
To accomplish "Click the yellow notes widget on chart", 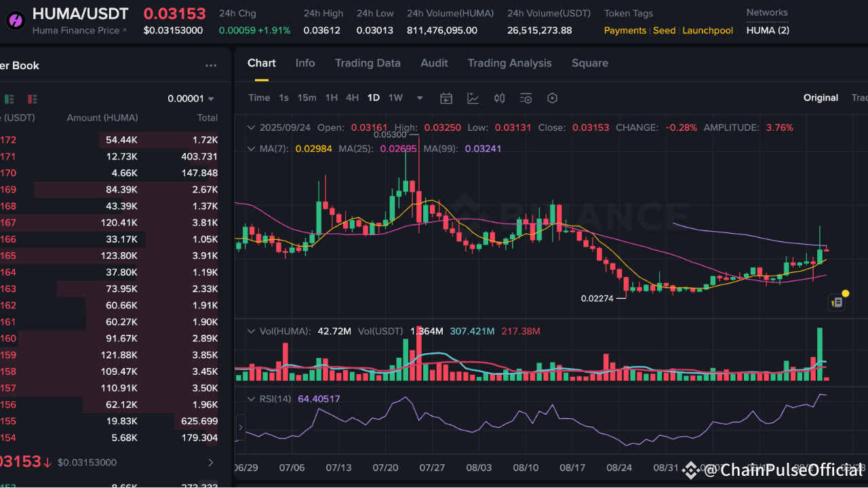I will click(x=838, y=302).
